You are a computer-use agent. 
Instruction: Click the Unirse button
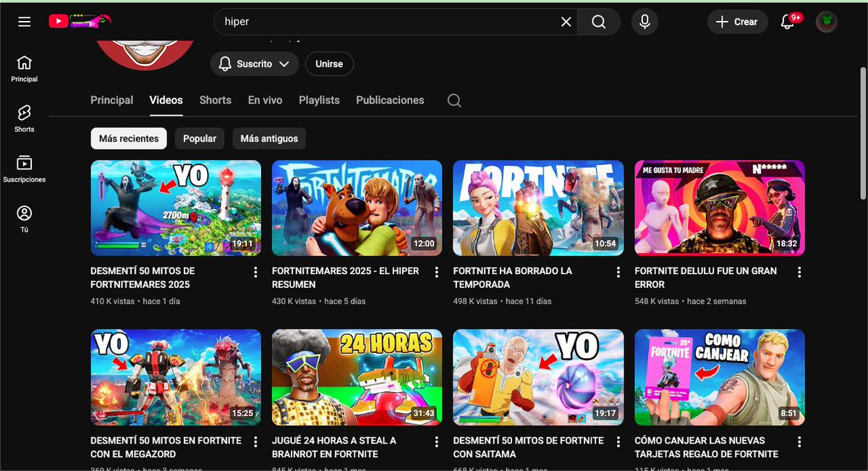(329, 64)
